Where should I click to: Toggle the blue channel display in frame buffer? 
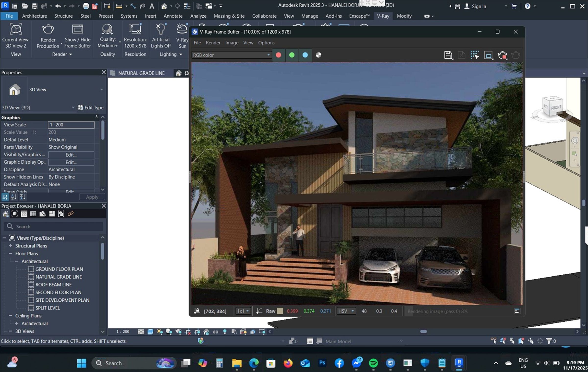305,55
